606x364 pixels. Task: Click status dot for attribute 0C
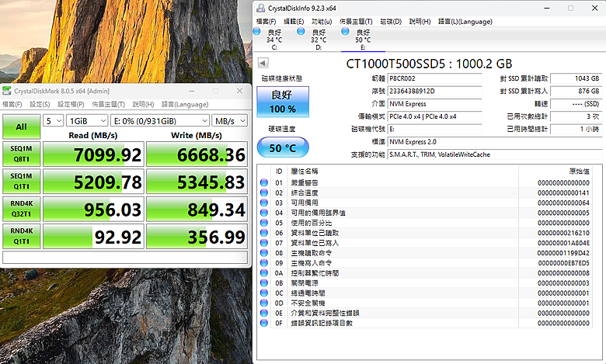(x=264, y=293)
